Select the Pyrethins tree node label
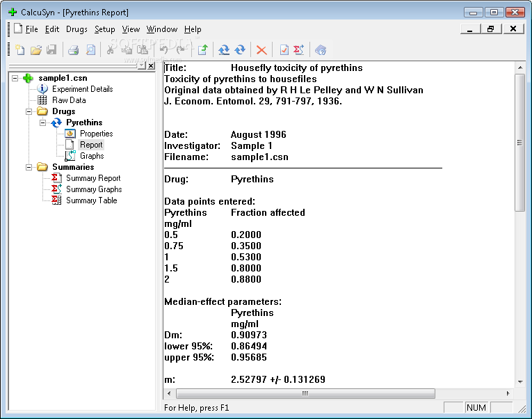Screen dimensions: 532x419 pyautogui.click(x=84, y=122)
